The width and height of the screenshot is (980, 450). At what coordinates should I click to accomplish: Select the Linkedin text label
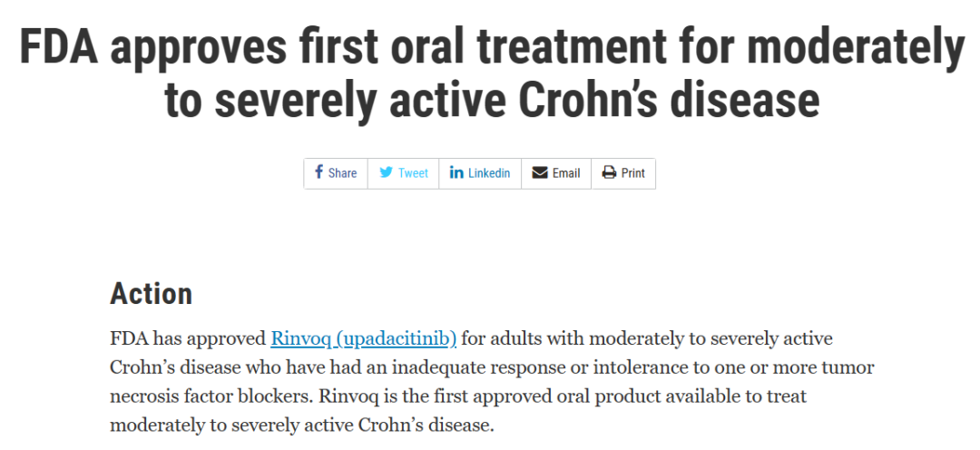[x=489, y=173]
